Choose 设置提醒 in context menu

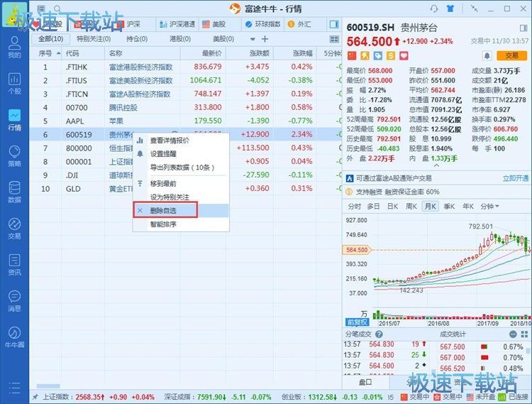pyautogui.click(x=163, y=154)
